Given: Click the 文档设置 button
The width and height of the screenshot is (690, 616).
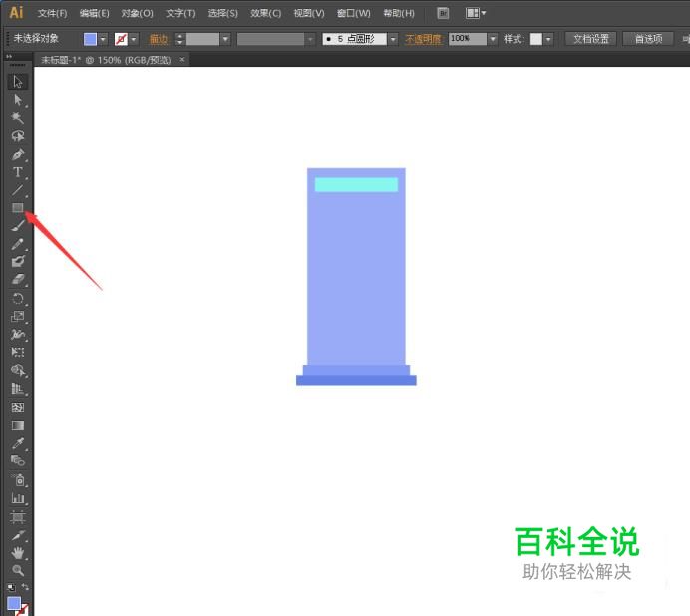Looking at the screenshot, I should click(591, 39).
